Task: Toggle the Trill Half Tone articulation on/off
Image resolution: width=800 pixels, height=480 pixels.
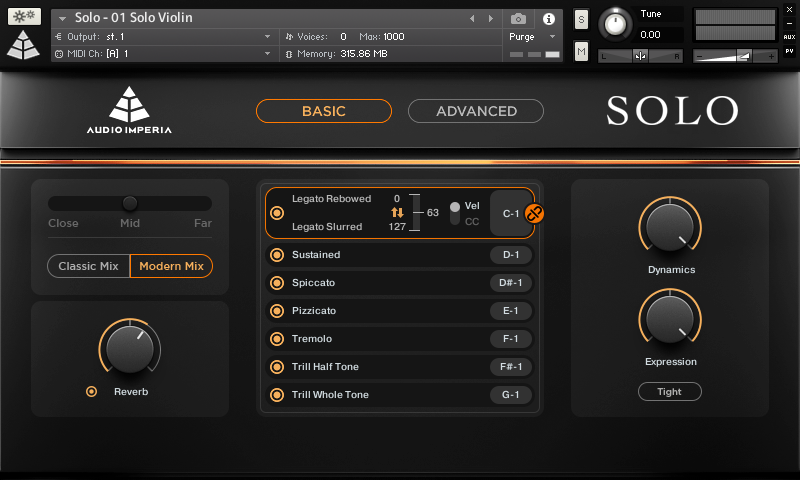Action: click(277, 367)
